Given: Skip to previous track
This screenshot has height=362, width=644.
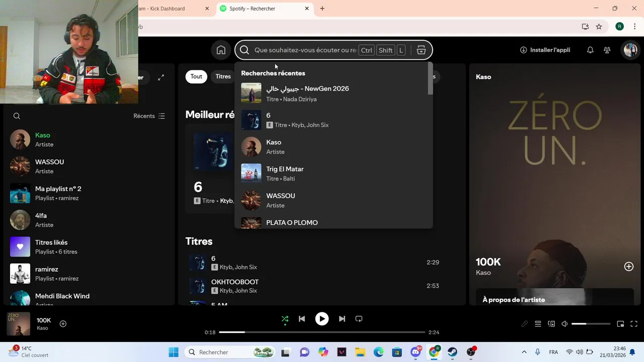Looking at the screenshot, I should (x=302, y=319).
